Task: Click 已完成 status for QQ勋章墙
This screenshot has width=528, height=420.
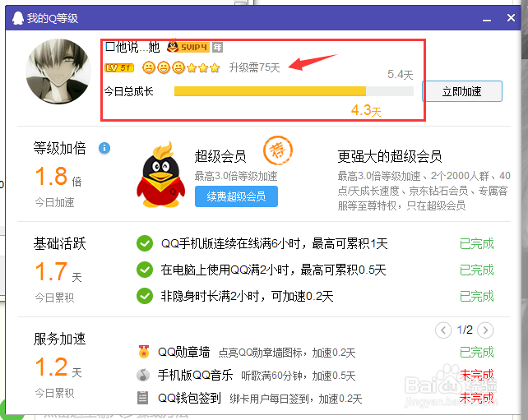Action: coord(476,353)
